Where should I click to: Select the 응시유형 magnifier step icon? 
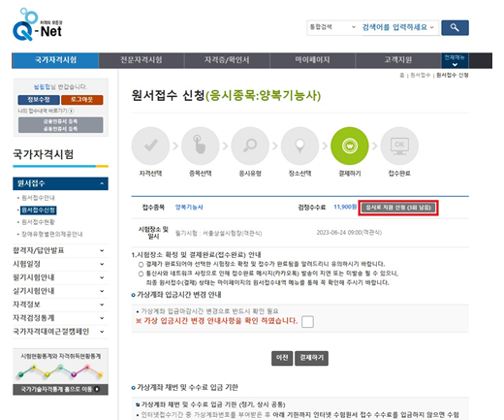(250, 145)
